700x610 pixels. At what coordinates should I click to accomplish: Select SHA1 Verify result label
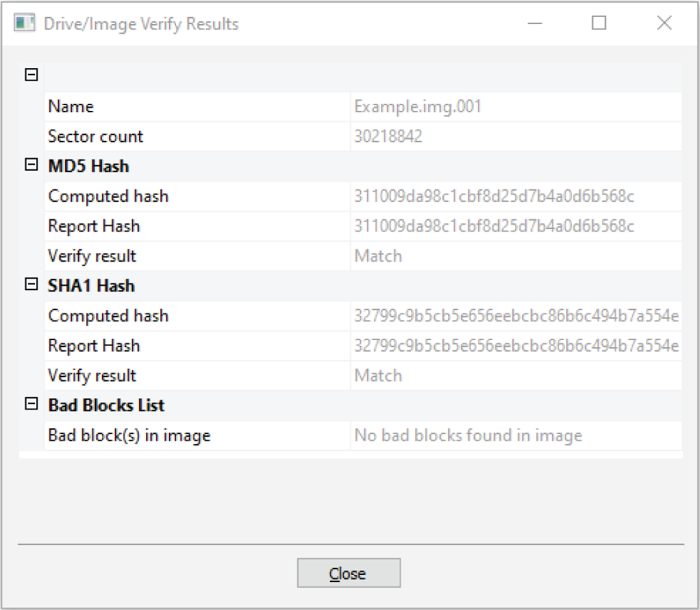(92, 376)
